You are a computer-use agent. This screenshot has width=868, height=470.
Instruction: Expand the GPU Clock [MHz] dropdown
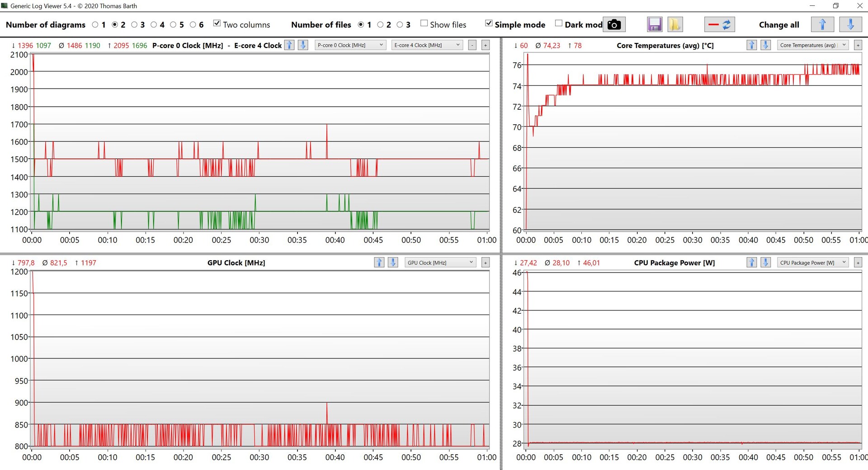pos(440,263)
